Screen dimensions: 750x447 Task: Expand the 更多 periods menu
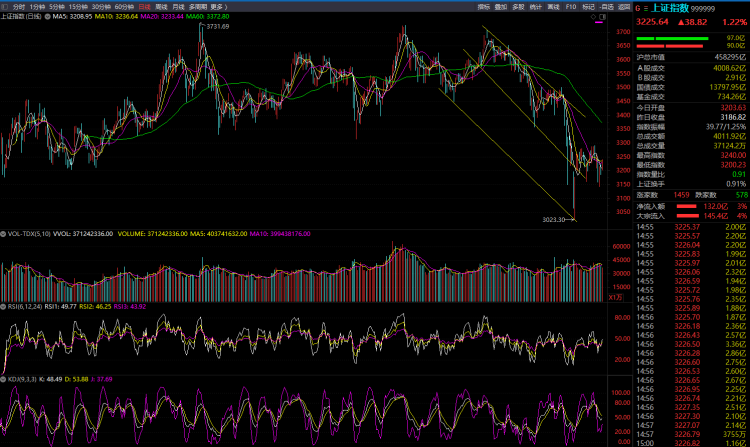tap(219, 7)
